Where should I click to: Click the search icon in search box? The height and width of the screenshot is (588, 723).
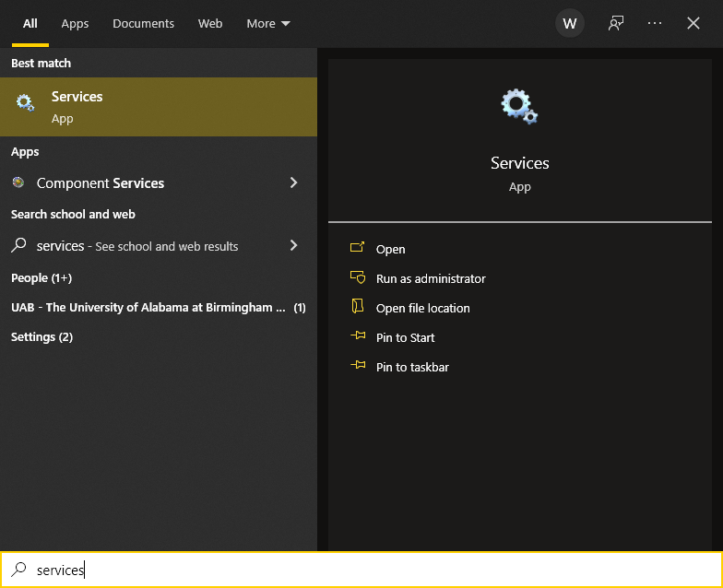pyautogui.click(x=18, y=570)
